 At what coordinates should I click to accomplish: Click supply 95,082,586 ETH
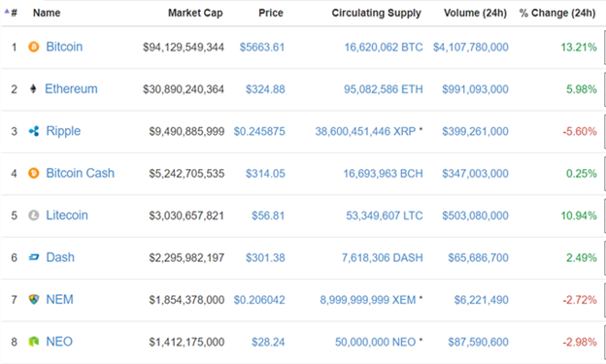[384, 89]
